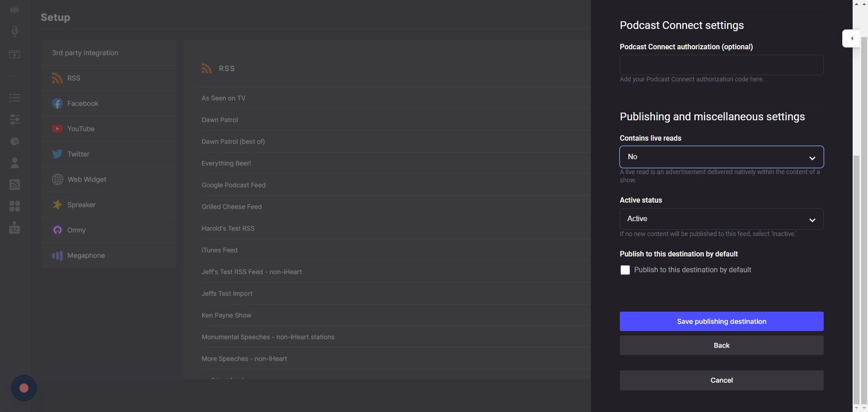Click Save publishing destination button
868x412 pixels.
click(x=721, y=322)
